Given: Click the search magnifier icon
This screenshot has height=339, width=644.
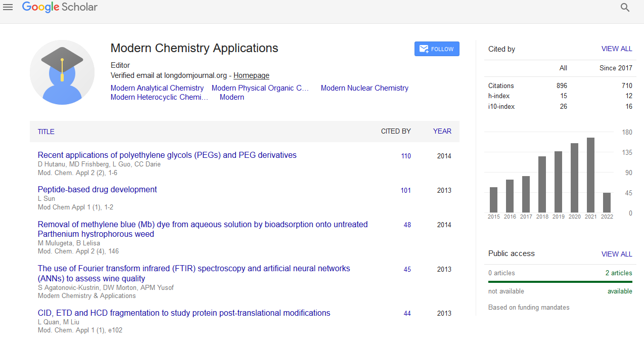Looking at the screenshot, I should tap(625, 8).
